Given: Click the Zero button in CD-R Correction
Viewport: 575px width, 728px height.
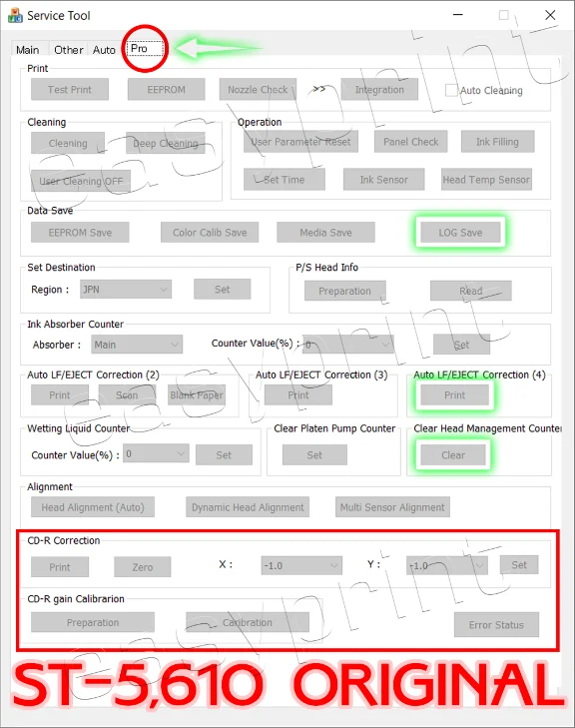Looking at the screenshot, I should coord(142,567).
